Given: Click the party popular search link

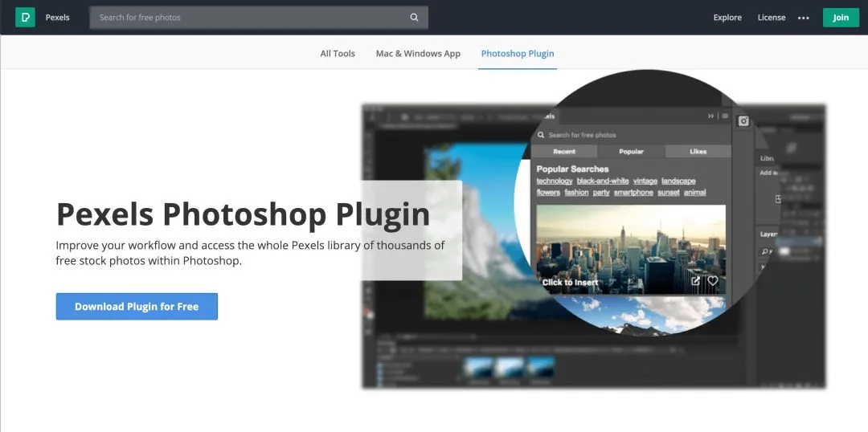Looking at the screenshot, I should coord(601,193).
